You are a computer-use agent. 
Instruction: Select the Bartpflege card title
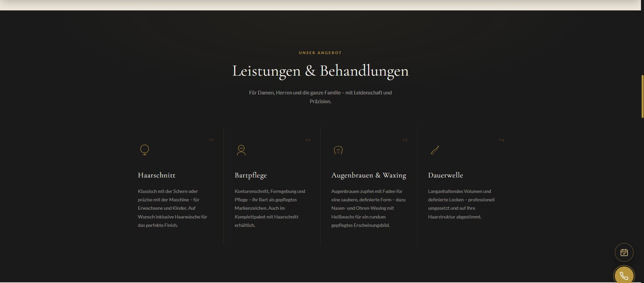[x=251, y=175]
